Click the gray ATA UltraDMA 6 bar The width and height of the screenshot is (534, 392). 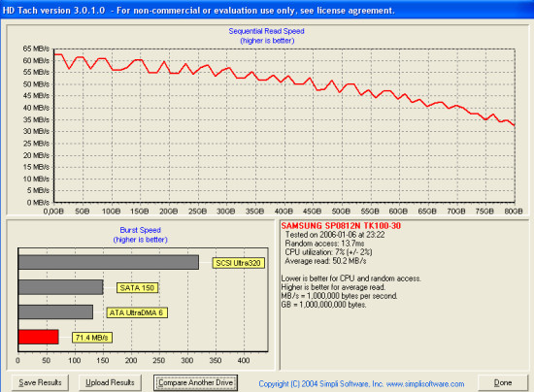pyautogui.click(x=55, y=312)
